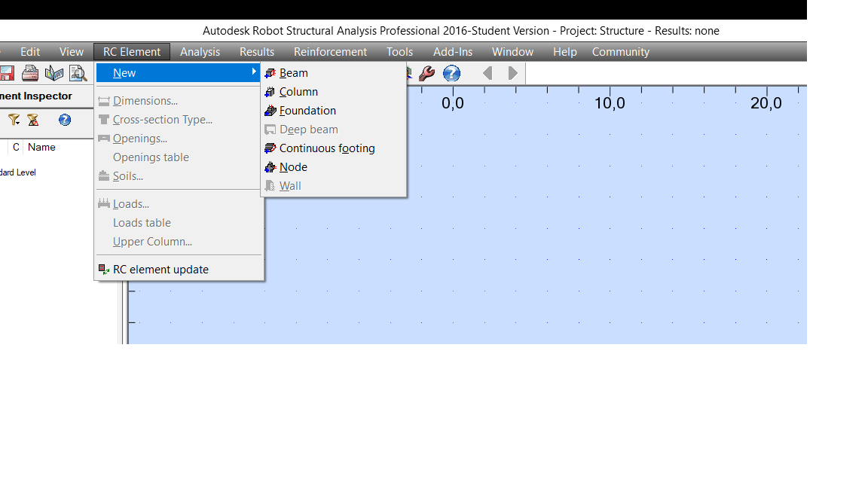Open the Results menu
868x488 pixels.
pyautogui.click(x=257, y=51)
